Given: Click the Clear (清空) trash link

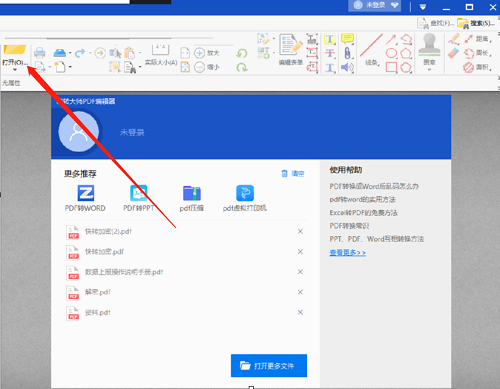Looking at the screenshot, I should point(293,173).
